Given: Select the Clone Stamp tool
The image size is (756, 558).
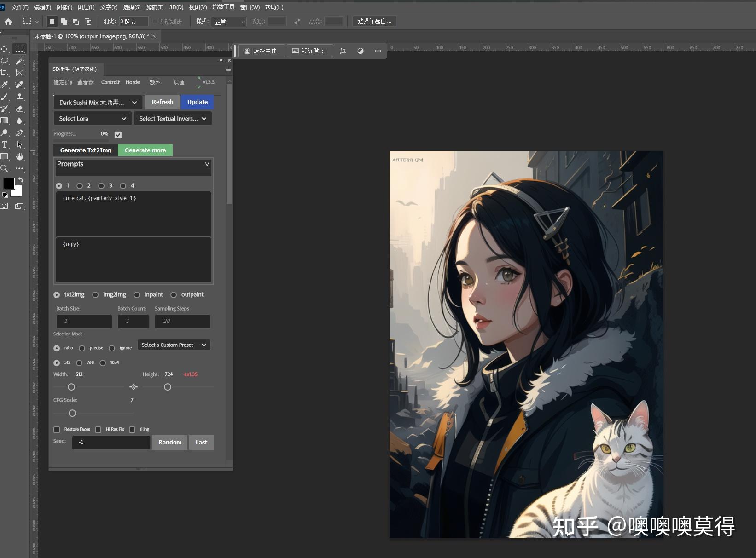Looking at the screenshot, I should [20, 97].
